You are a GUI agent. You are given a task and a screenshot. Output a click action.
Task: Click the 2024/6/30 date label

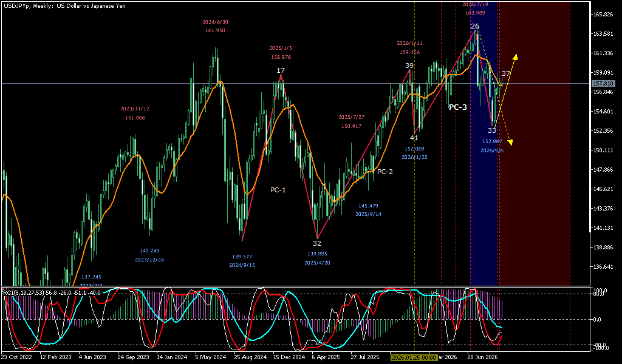(216, 22)
